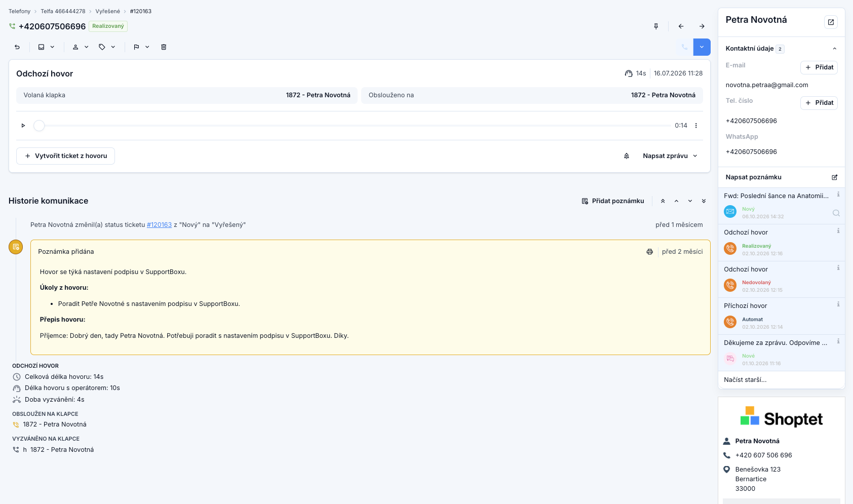Image resolution: width=853 pixels, height=504 pixels.
Task: Select the Realizovaný Odchozí hovor history item
Action: coord(781,243)
